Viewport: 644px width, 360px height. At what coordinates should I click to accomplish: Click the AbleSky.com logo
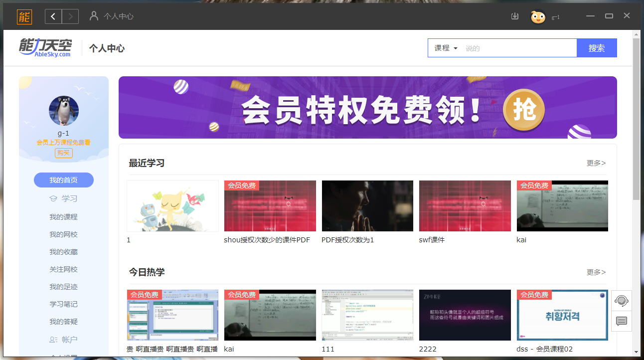tap(45, 48)
